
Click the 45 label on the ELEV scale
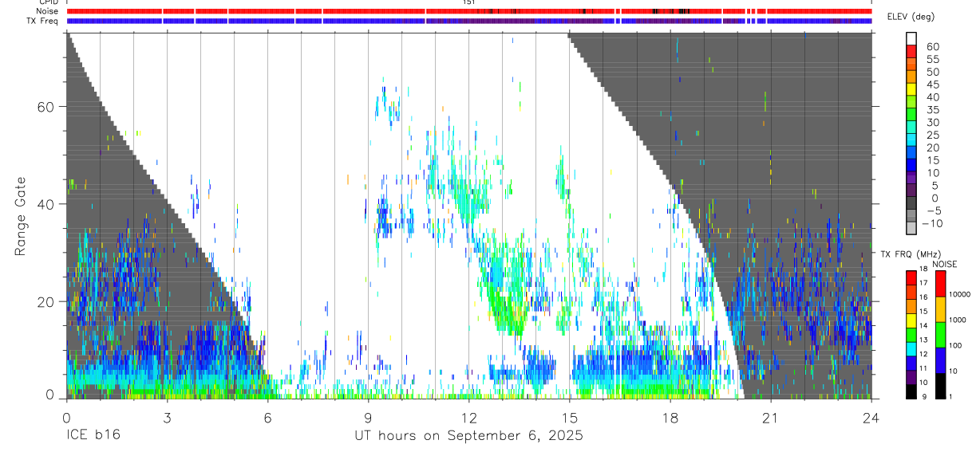coord(932,85)
